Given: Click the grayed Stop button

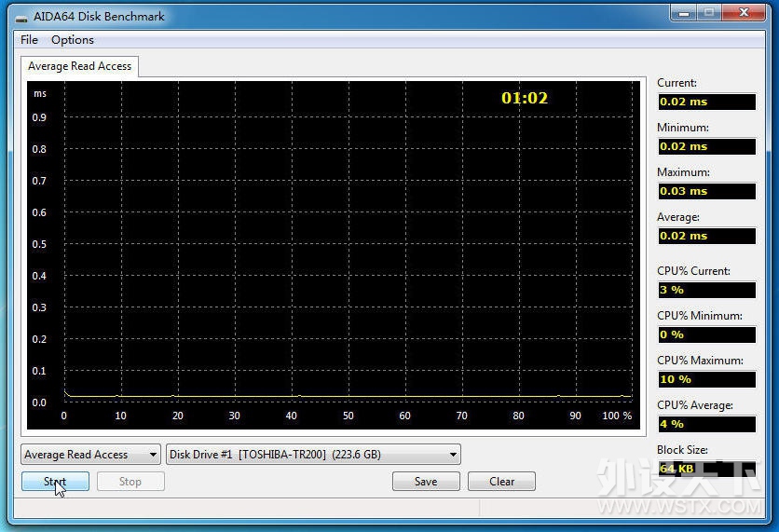Looking at the screenshot, I should pos(130,482).
